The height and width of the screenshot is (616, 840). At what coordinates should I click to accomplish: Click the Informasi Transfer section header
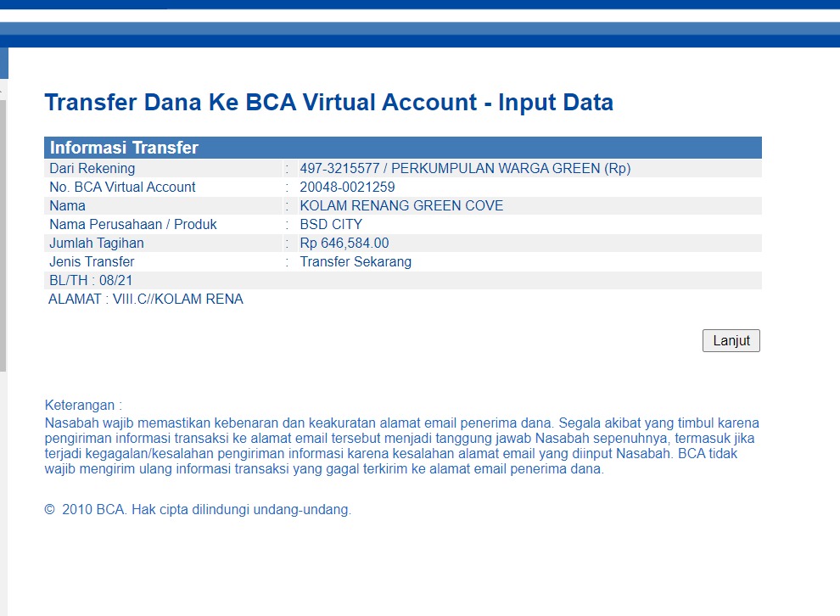(124, 148)
